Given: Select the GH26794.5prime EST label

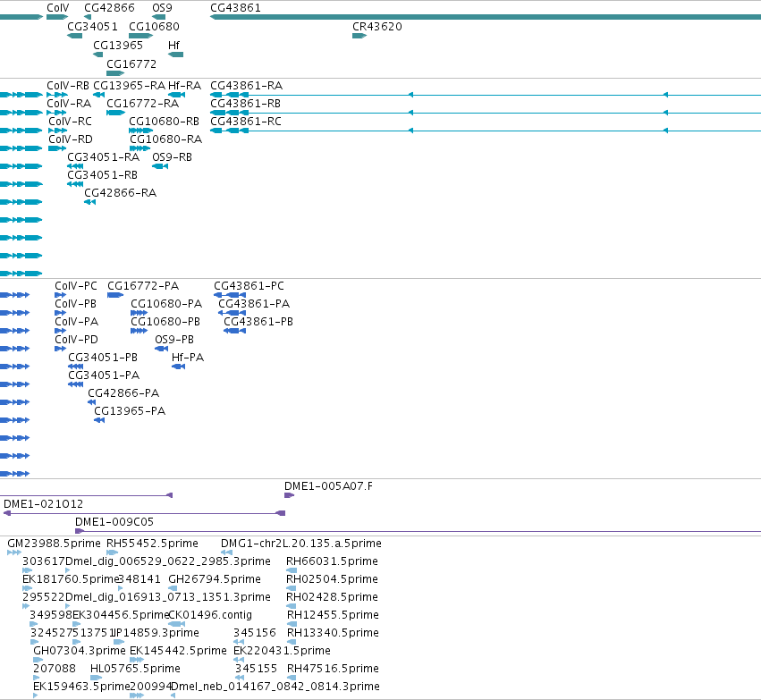Looking at the screenshot, I should pos(215,579).
